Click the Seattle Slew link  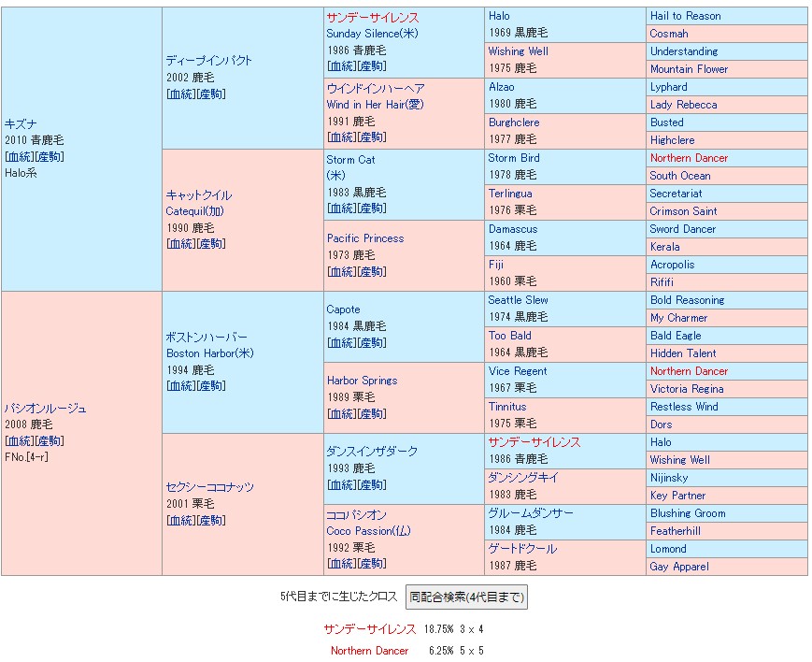(x=518, y=300)
